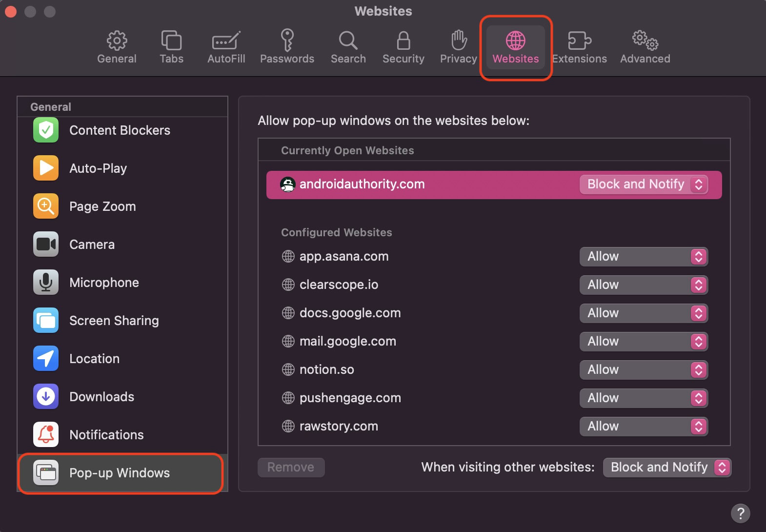Switch to the Security tab
This screenshot has height=532, width=766.
point(403,47)
